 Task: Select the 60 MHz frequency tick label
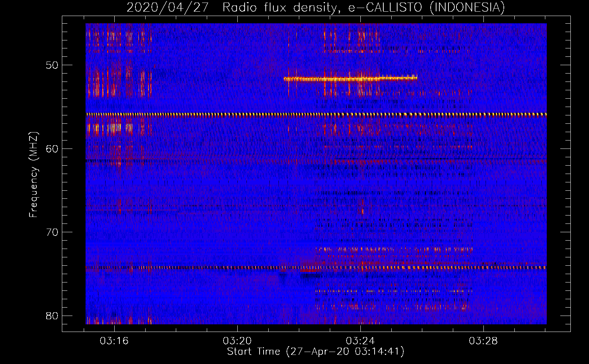tap(52, 149)
